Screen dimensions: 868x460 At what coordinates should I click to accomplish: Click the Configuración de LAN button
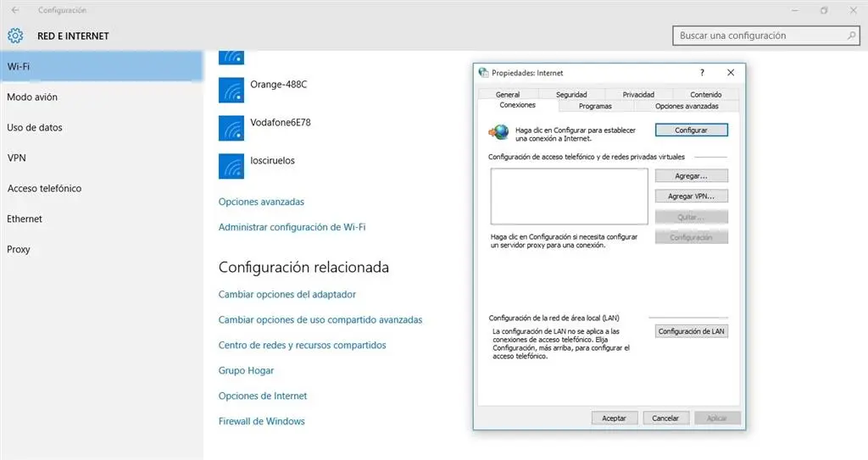tap(692, 331)
